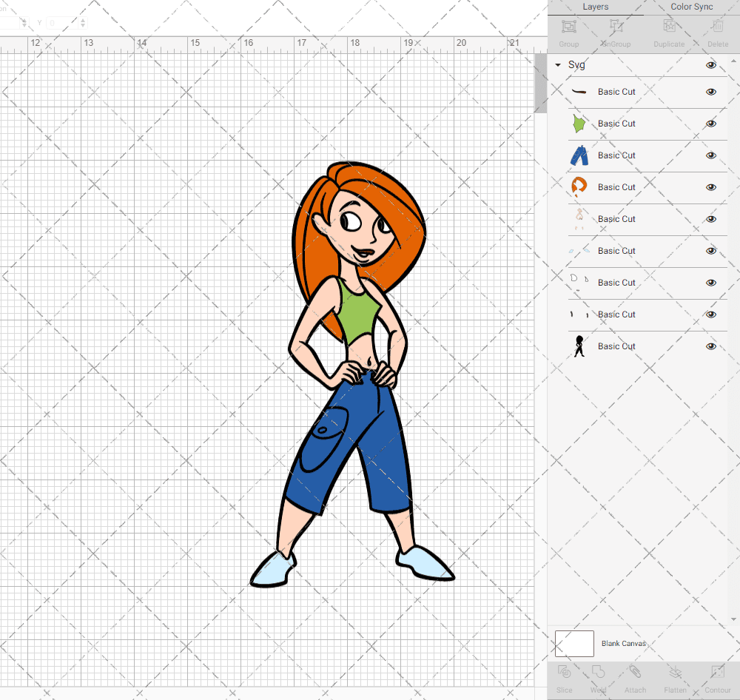This screenshot has width=740, height=700.
Task: Select the light blue shoes layer thumbnail
Action: [579, 251]
